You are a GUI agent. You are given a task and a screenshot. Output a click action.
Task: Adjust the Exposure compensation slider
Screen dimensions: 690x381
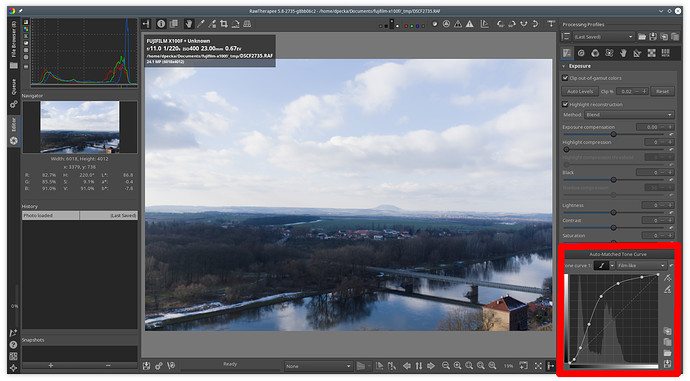613,134
